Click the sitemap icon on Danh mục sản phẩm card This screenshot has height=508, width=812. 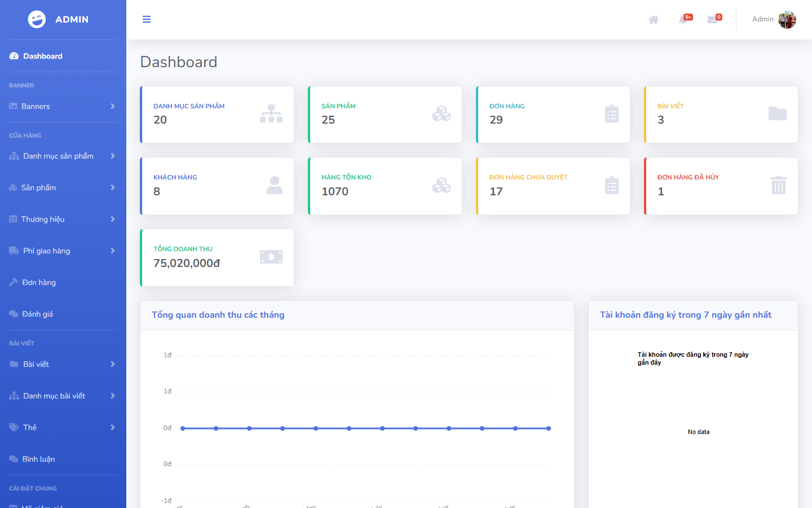pos(271,113)
